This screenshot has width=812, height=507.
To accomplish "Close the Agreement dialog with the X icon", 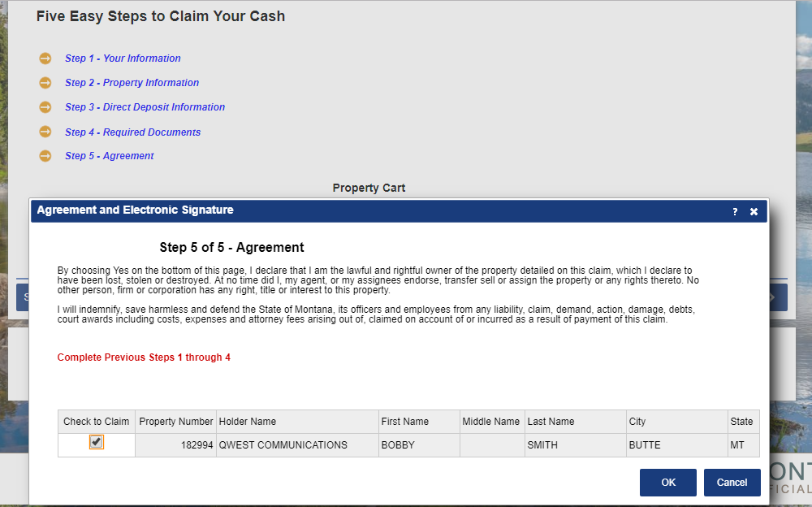I will [754, 210].
